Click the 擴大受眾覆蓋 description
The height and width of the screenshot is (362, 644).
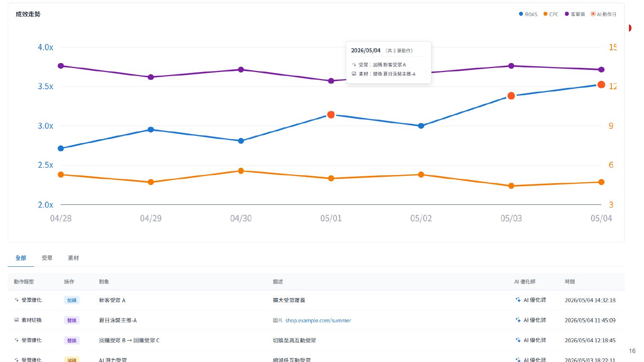[289, 300]
